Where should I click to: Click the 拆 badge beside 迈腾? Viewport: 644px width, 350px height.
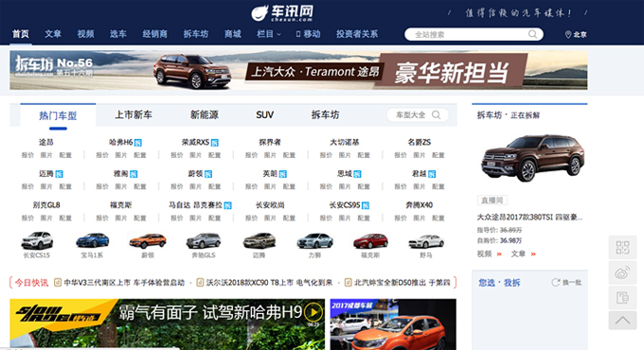point(59,174)
